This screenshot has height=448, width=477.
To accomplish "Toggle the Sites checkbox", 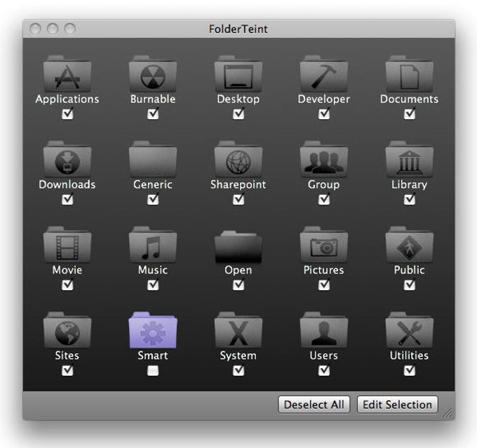I will [x=67, y=370].
